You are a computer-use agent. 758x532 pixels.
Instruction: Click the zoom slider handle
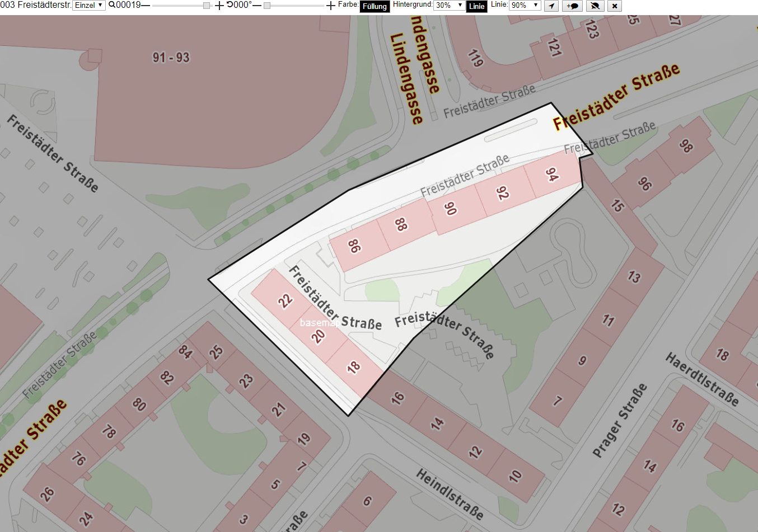click(207, 6)
